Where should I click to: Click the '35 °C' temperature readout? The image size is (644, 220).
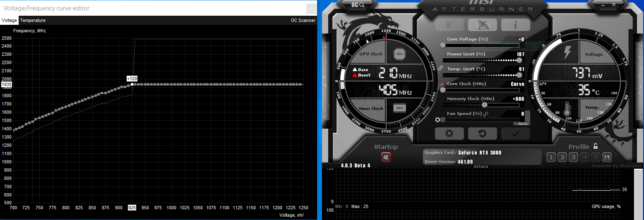pos(589,90)
